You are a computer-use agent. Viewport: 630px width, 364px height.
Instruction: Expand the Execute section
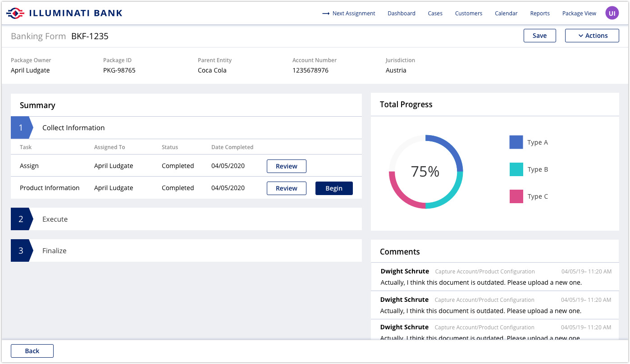(55, 219)
